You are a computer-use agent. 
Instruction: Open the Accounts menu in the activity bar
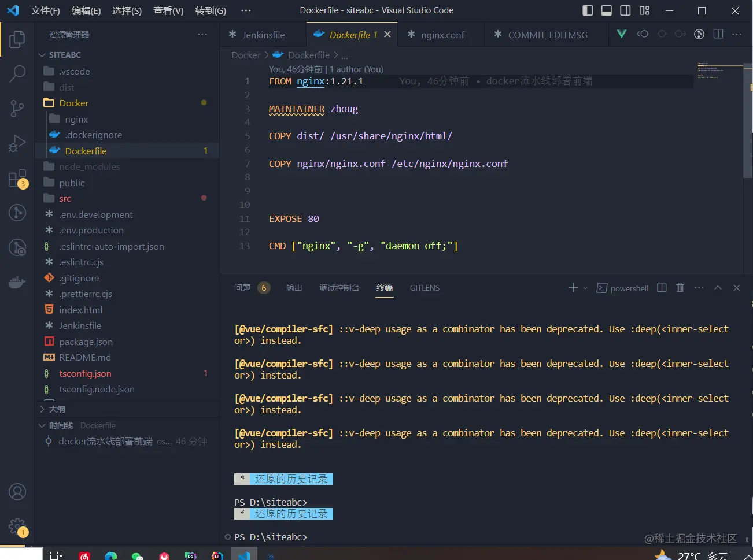click(x=17, y=492)
